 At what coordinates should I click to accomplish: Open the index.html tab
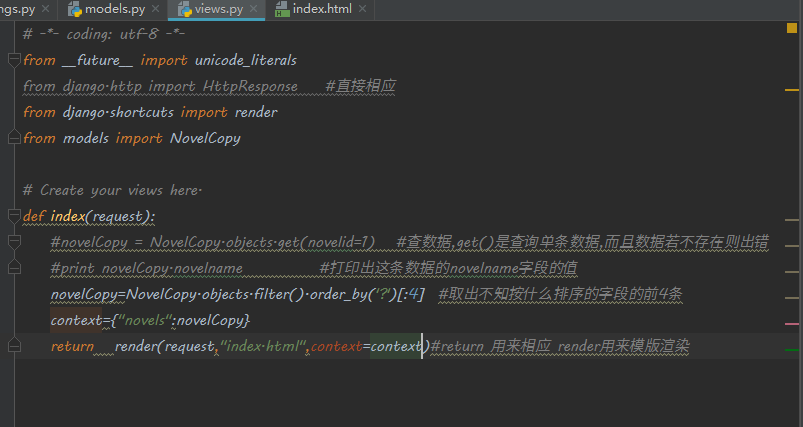coord(322,9)
